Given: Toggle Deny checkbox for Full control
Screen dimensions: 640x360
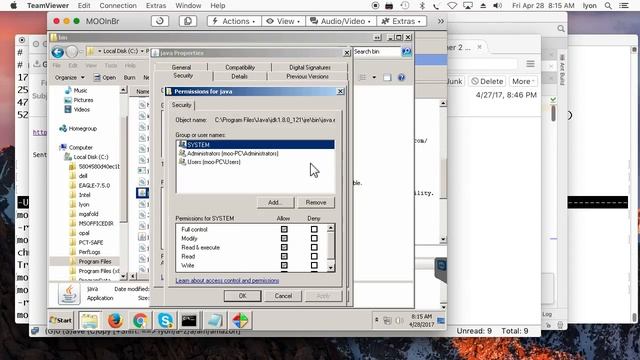Looking at the screenshot, I should (x=314, y=229).
